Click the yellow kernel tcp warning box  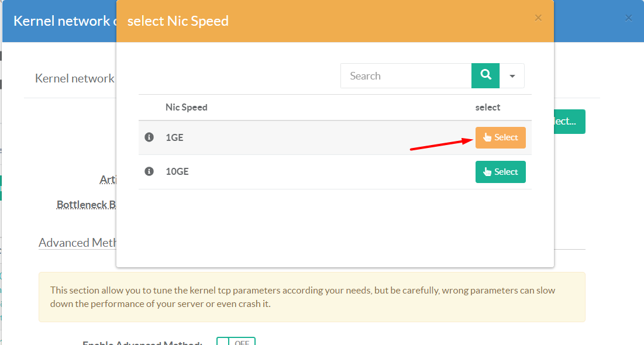pyautogui.click(x=312, y=297)
